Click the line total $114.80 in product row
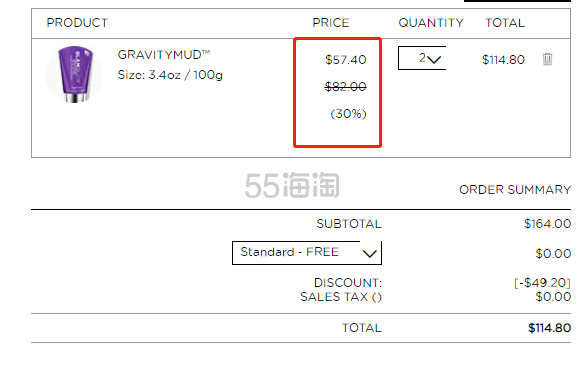Screen dimensions: 585x370 point(503,60)
